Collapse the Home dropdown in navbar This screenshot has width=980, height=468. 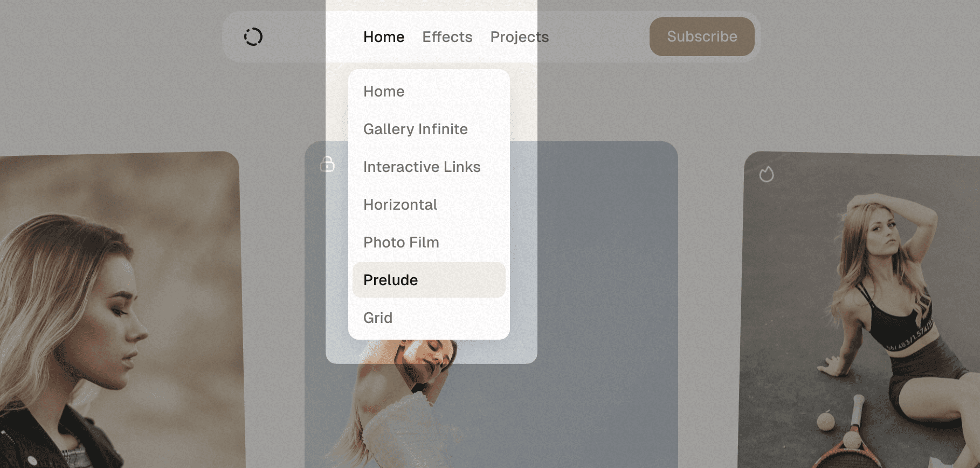383,37
